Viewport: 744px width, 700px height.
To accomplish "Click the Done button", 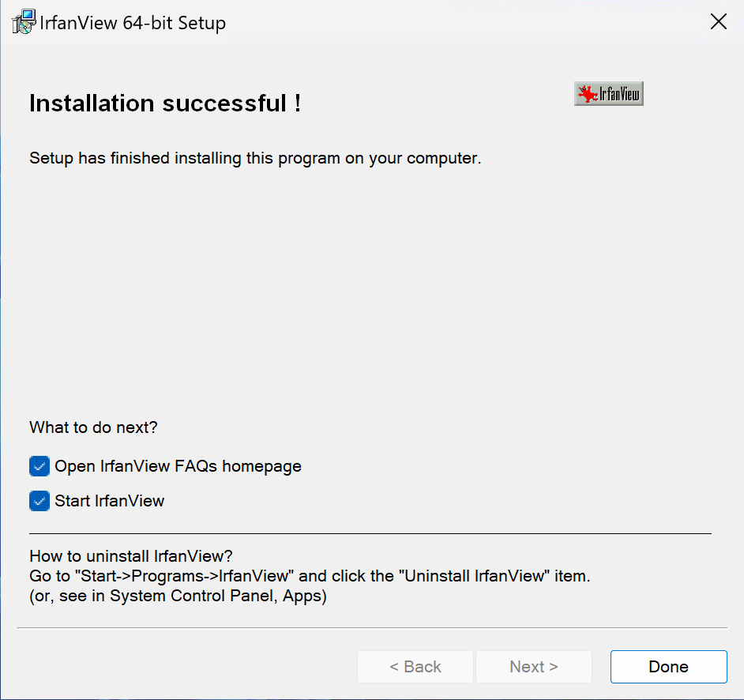I will coord(668,667).
